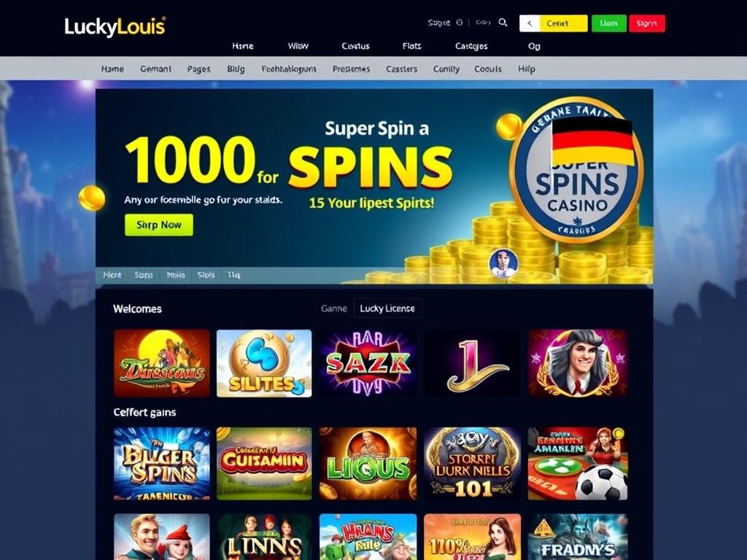Click the green Now button on banner

[159, 225]
